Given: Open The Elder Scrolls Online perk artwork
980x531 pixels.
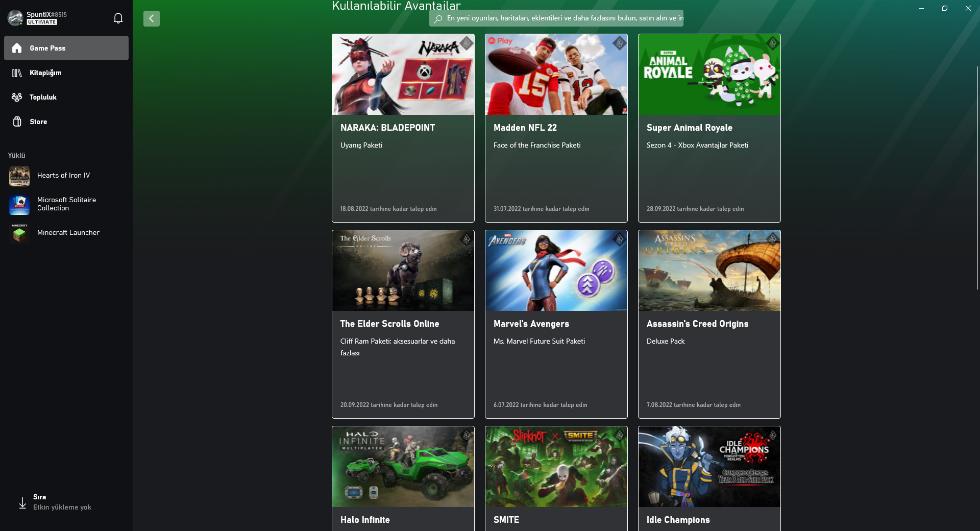Looking at the screenshot, I should point(403,271).
